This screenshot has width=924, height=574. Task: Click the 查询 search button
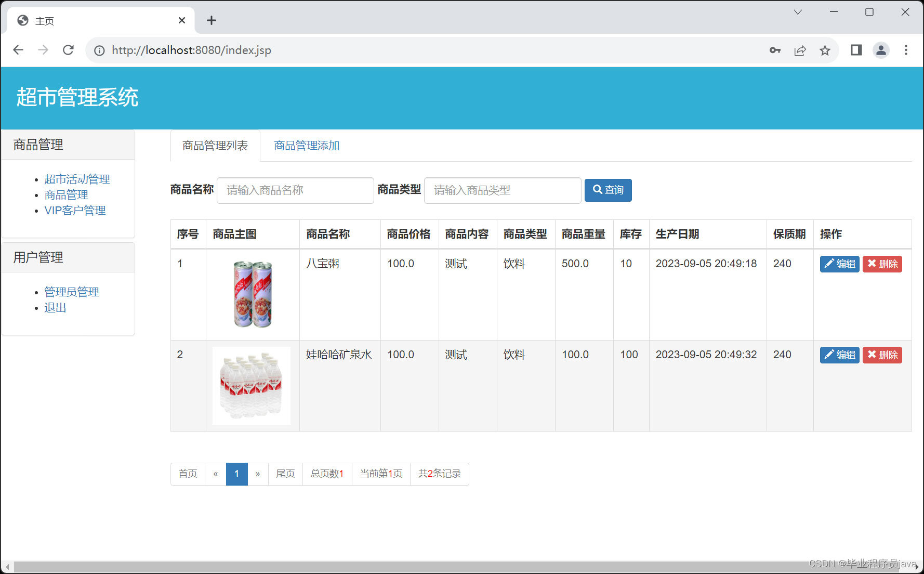coord(608,190)
